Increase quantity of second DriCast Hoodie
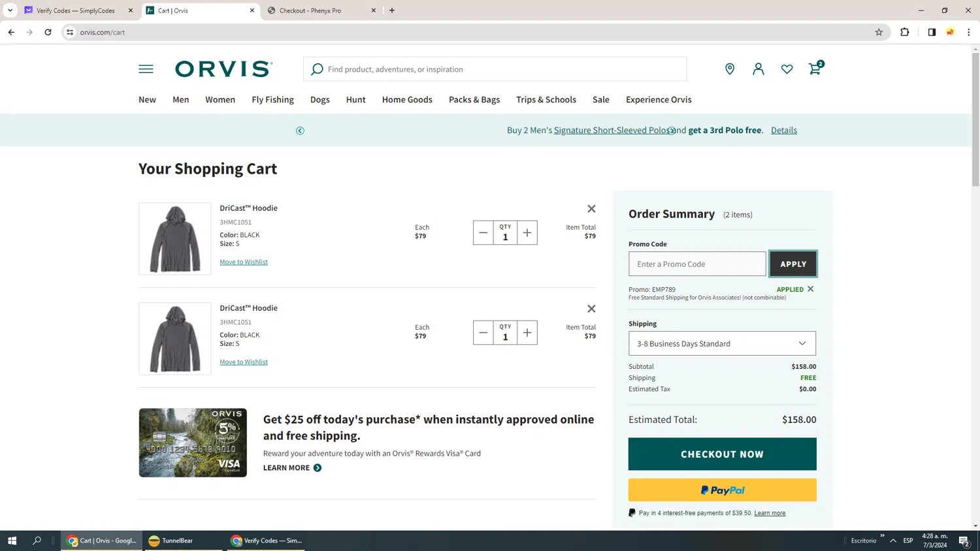Viewport: 980px width, 551px height. click(x=527, y=333)
